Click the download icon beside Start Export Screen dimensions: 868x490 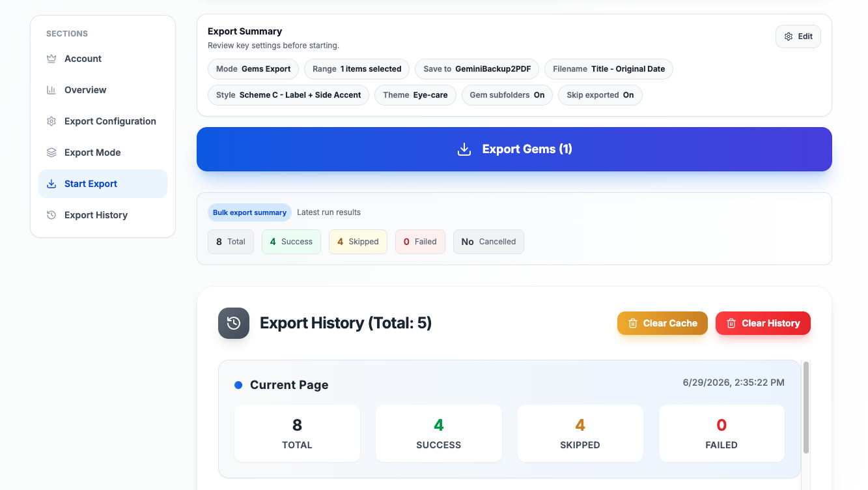pyautogui.click(x=51, y=184)
